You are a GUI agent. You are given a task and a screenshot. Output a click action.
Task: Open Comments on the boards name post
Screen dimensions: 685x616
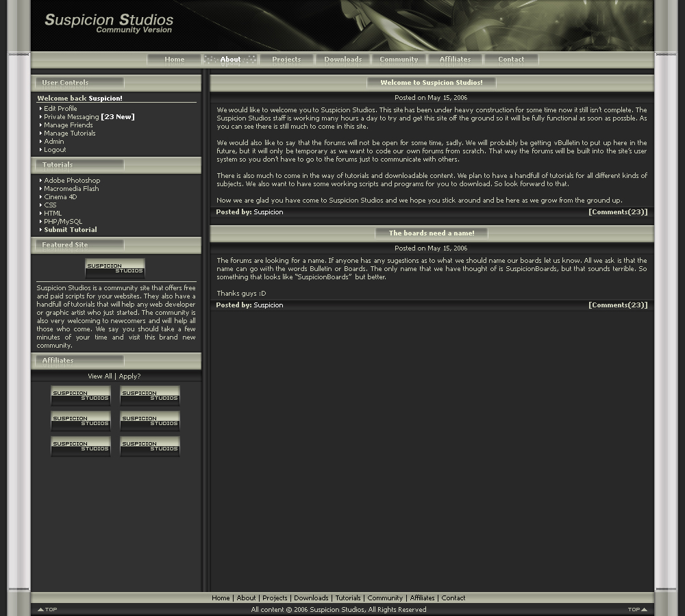point(618,305)
